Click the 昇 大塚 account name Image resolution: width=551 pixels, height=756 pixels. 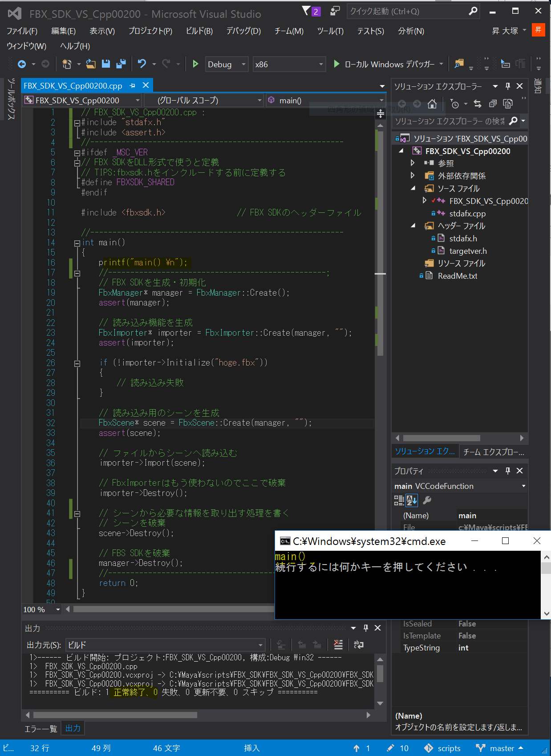click(x=505, y=31)
